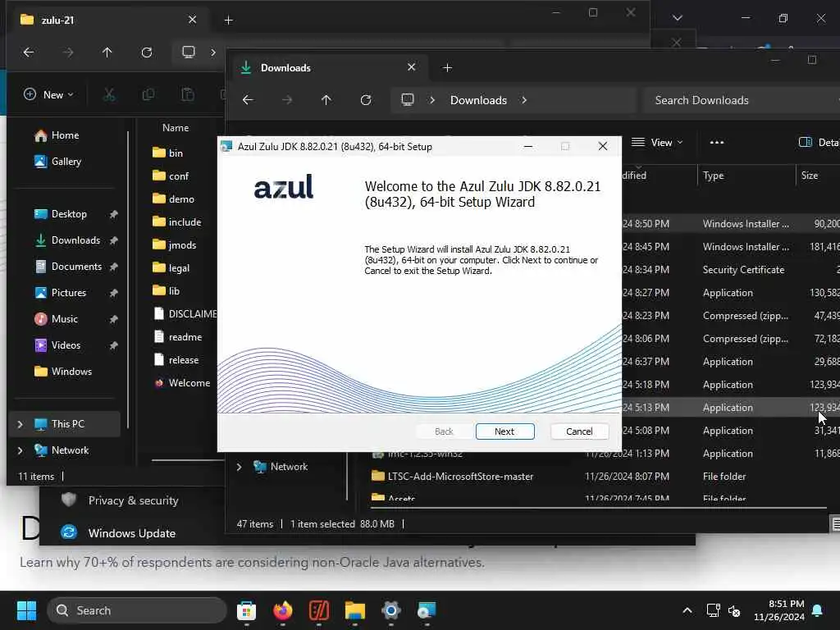Open Microsoft Store from taskbar

click(x=246, y=610)
